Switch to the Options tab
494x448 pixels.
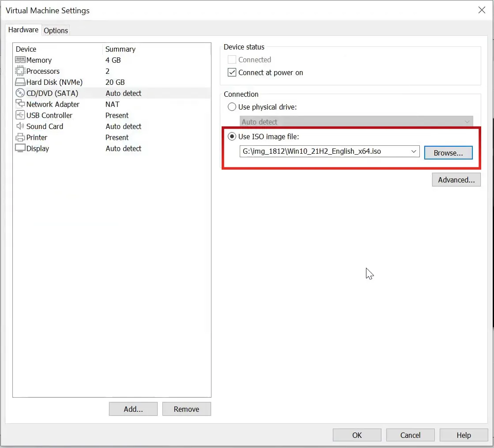(x=56, y=30)
